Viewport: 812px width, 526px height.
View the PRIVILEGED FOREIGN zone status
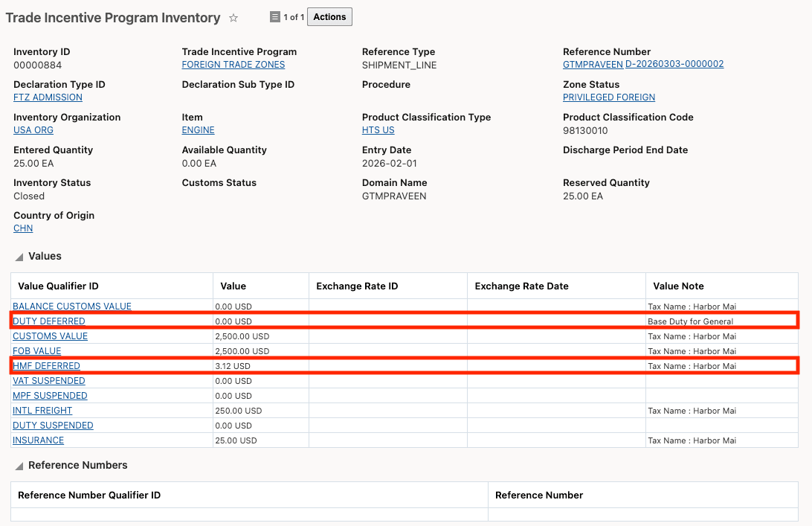[609, 97]
